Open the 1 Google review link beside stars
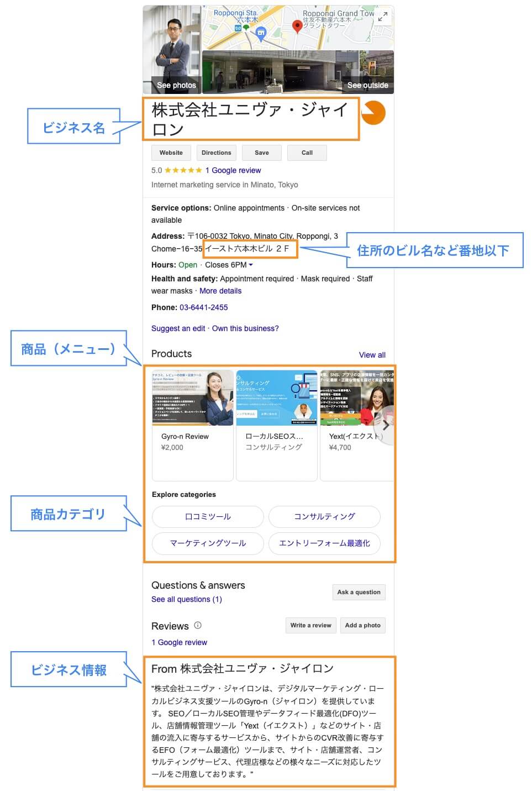Screen dimensions: 532x791 [233, 170]
